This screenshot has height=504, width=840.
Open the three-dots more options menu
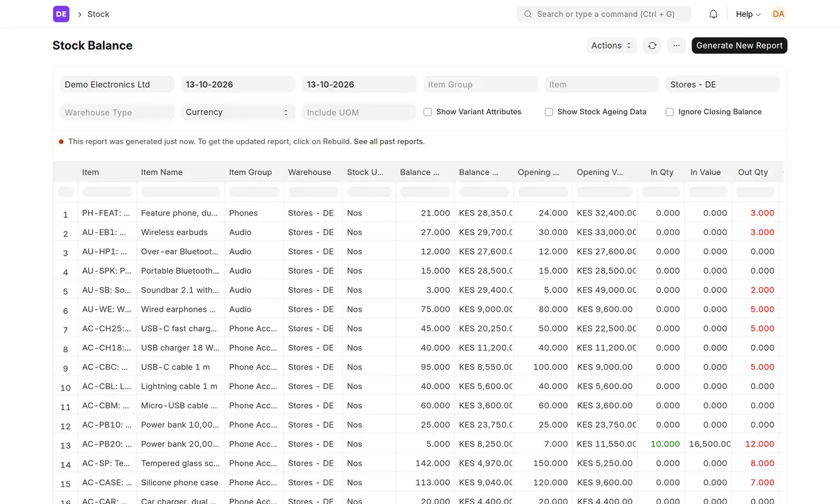676,45
